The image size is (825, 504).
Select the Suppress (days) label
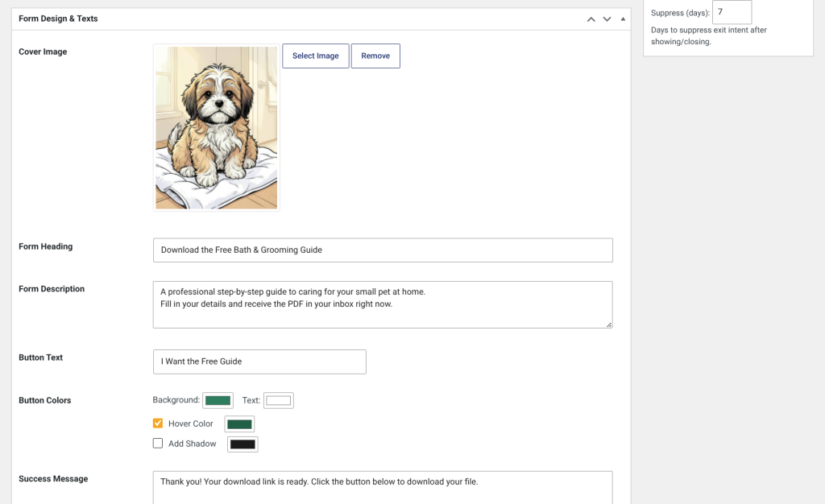[680, 13]
